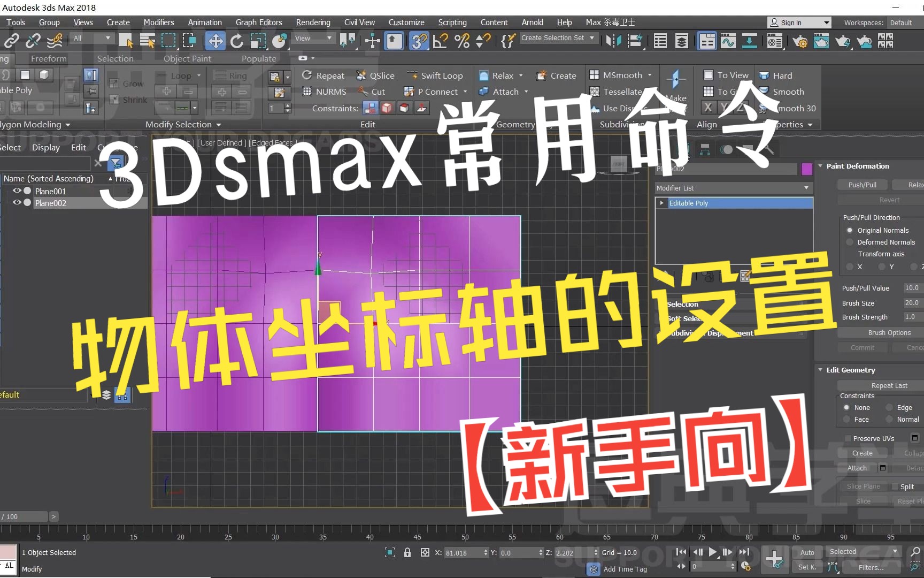Open the selection filter All dropdown
The height and width of the screenshot is (578, 924).
(x=92, y=38)
